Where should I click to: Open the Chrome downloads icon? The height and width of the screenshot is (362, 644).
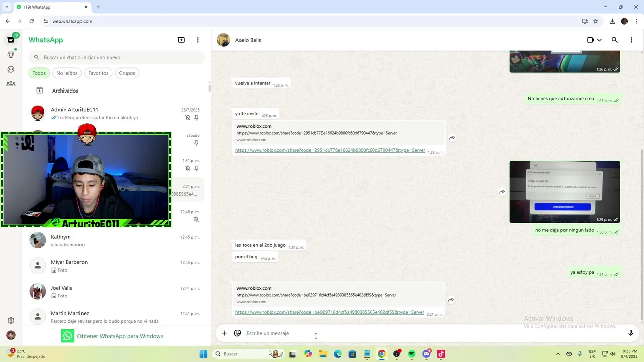[x=612, y=21]
